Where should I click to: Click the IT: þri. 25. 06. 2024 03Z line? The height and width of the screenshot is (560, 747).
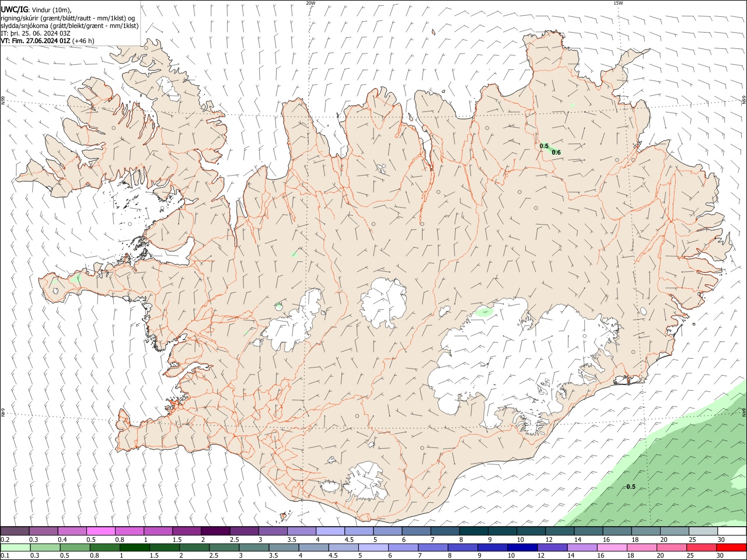click(36, 33)
